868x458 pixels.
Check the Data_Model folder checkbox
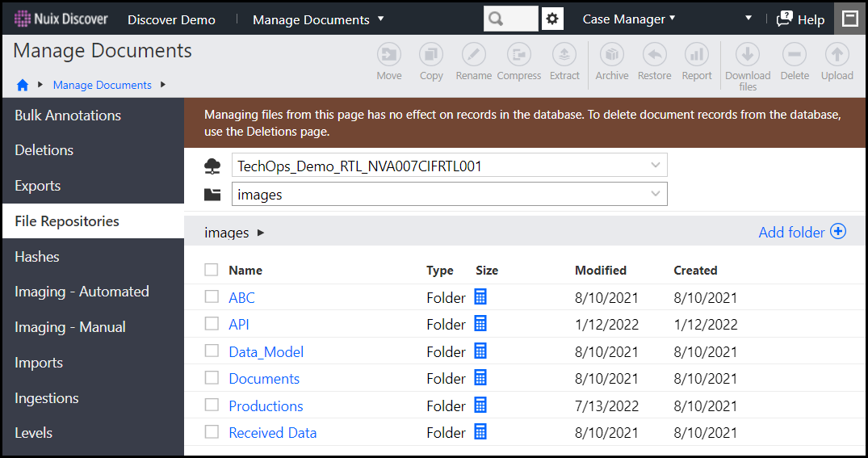pos(212,351)
